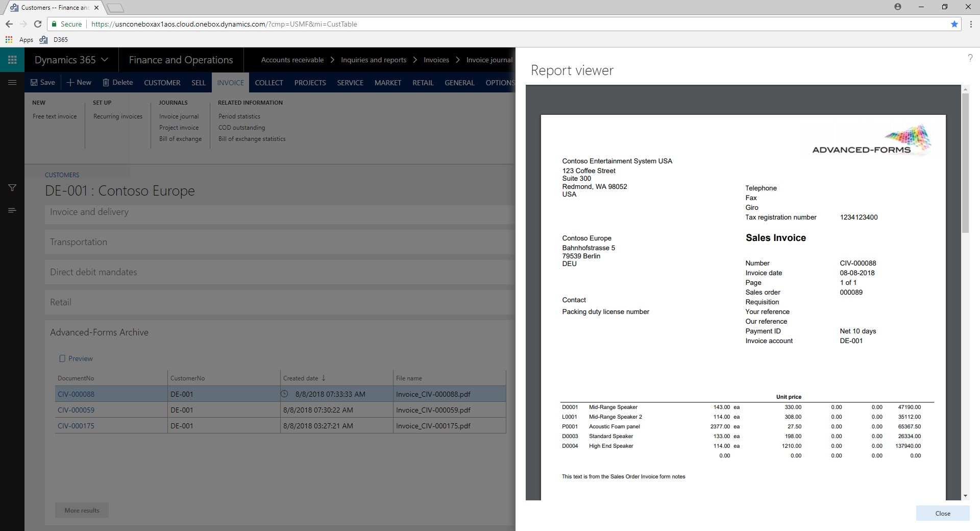980x531 pixels.
Task: Open the PROJECTS ribbon tab
Action: [310, 82]
